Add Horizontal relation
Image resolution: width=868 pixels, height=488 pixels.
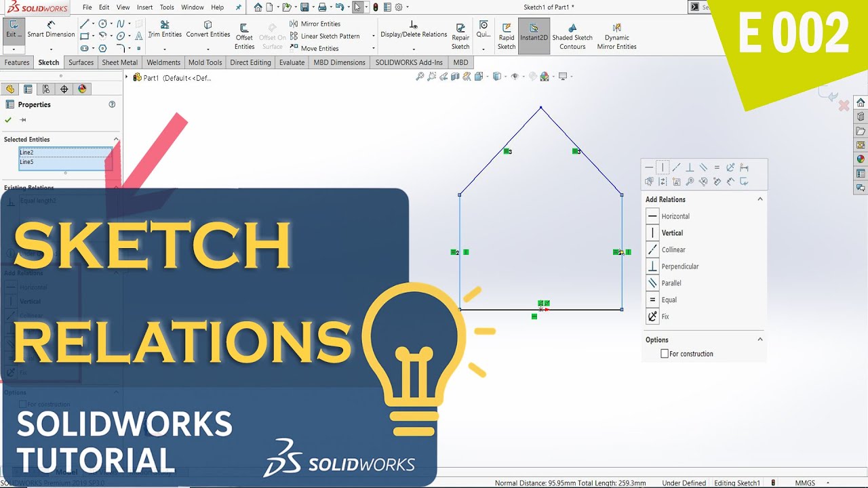coord(669,216)
